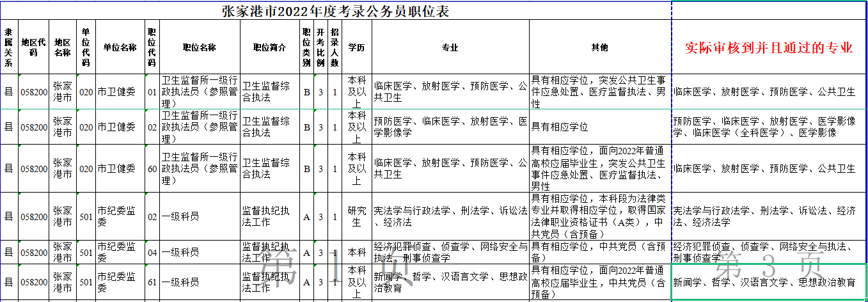Click the 研究生 education cell

pos(356,217)
